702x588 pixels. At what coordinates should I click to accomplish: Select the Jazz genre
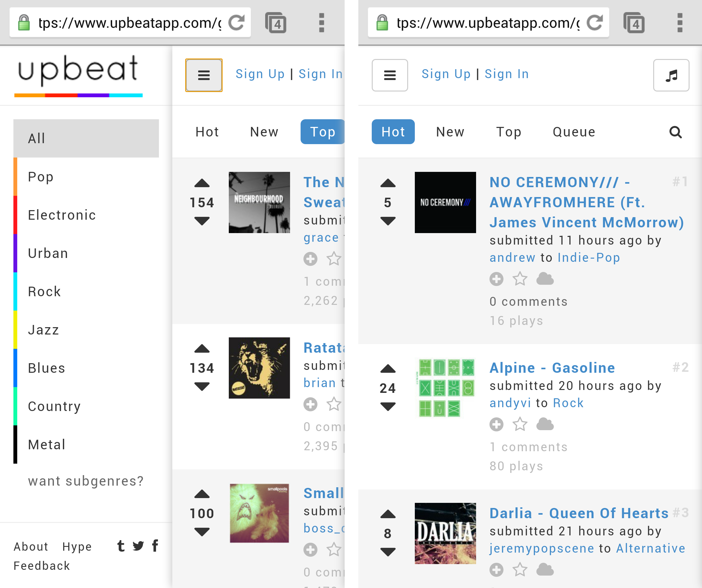(x=86, y=330)
